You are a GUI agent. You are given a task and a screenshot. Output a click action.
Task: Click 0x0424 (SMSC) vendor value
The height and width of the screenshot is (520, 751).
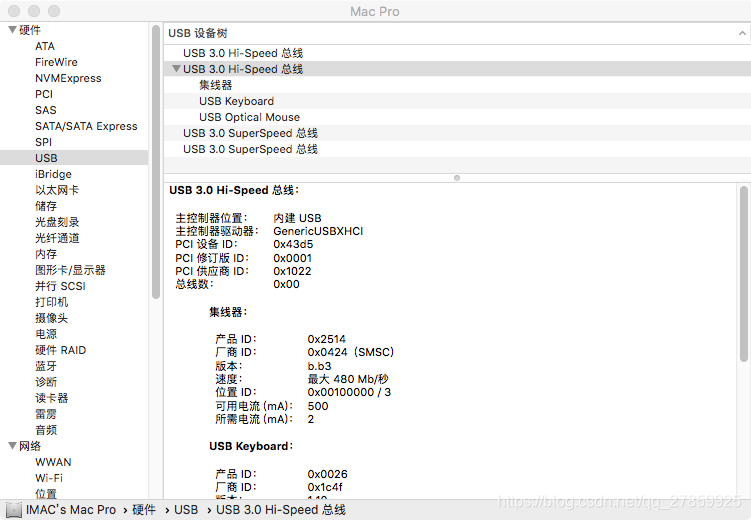(351, 352)
